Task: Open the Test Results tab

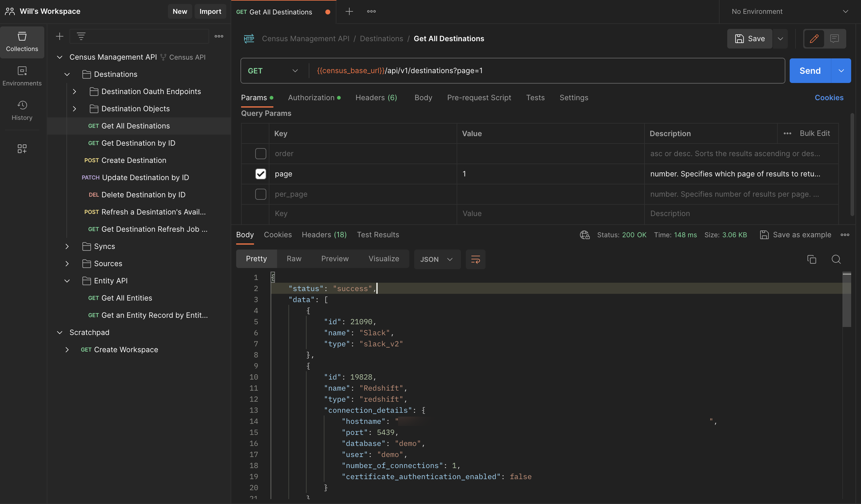Action: (378, 234)
